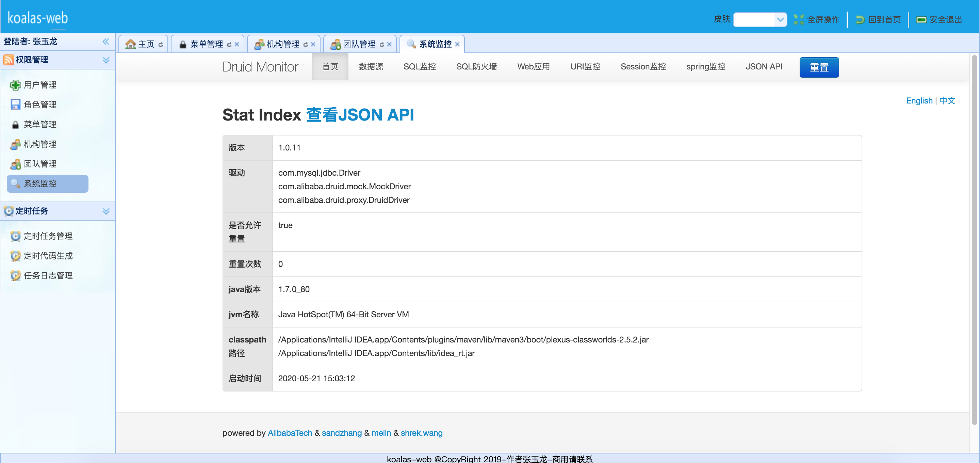Open Druid 首页 nav item
The width and height of the screenshot is (980, 463).
coord(330,67)
